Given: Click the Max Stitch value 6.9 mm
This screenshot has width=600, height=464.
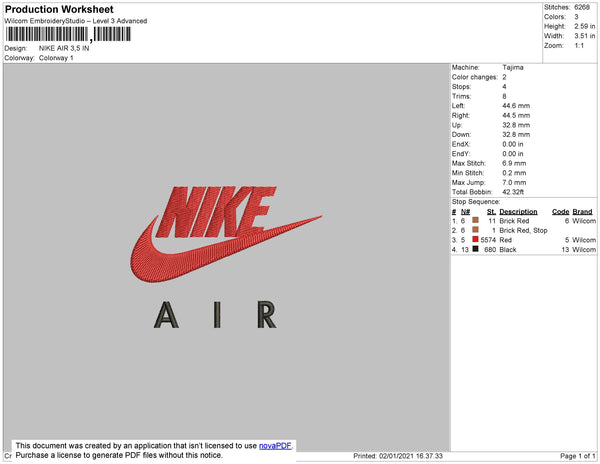Looking at the screenshot, I should [x=514, y=163].
